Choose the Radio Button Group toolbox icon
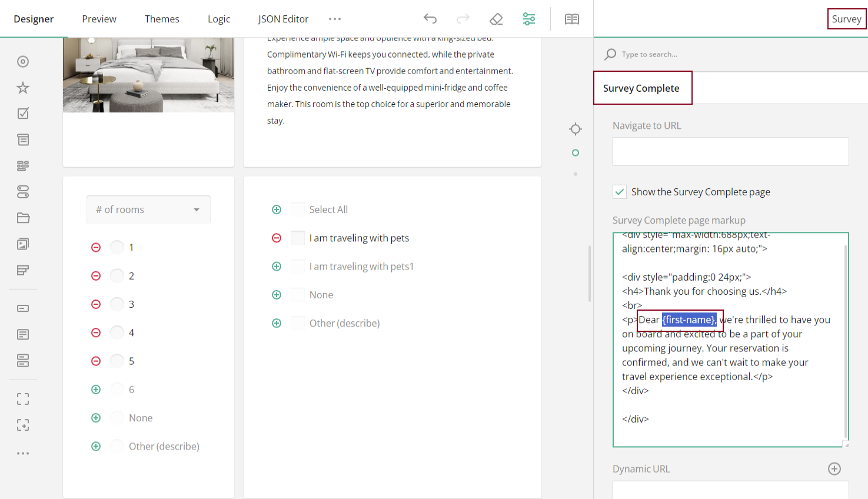Image resolution: width=868 pixels, height=499 pixels. click(22, 61)
